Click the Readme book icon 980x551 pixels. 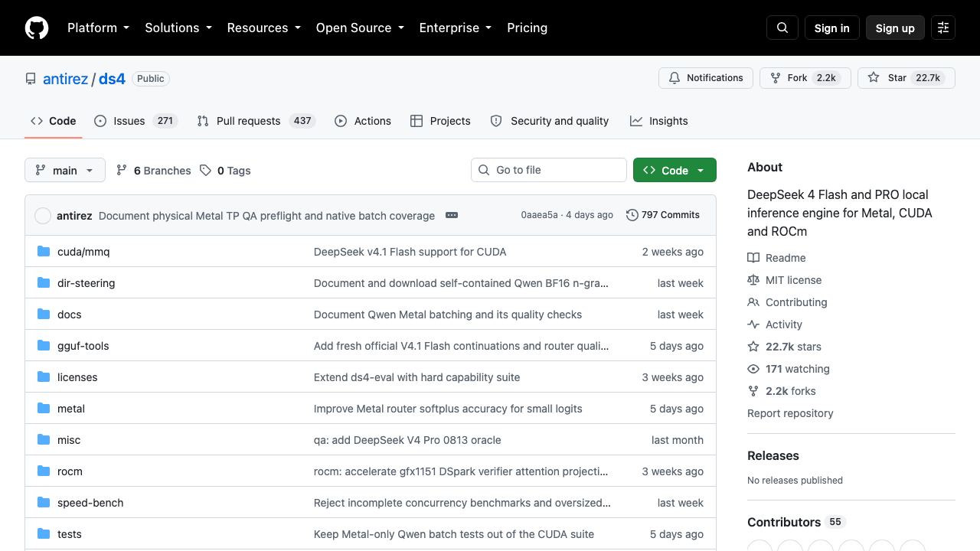pos(753,258)
